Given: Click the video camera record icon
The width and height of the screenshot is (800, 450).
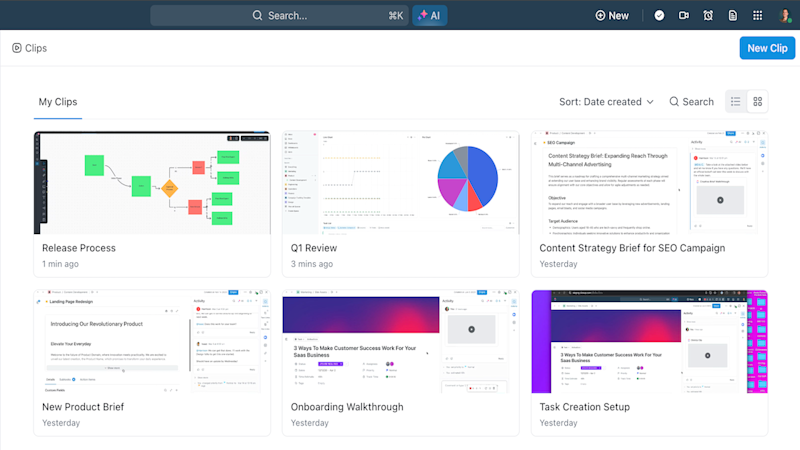Looking at the screenshot, I should [684, 15].
